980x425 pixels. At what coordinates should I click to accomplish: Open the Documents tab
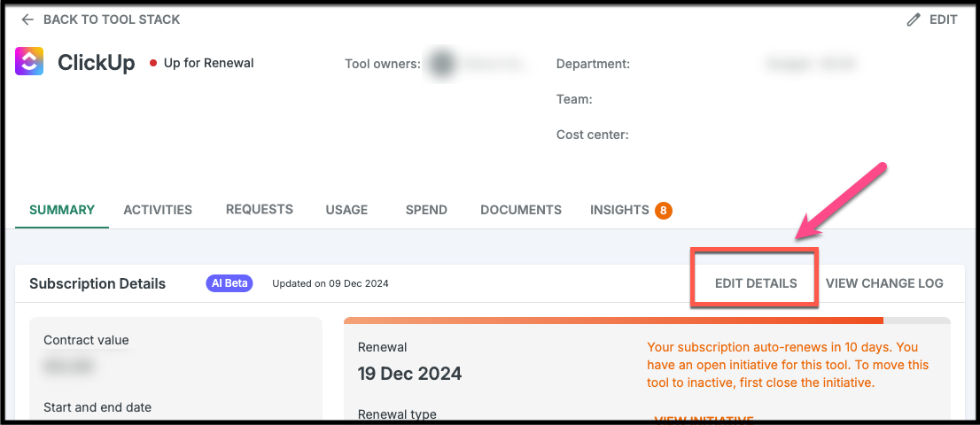(521, 210)
